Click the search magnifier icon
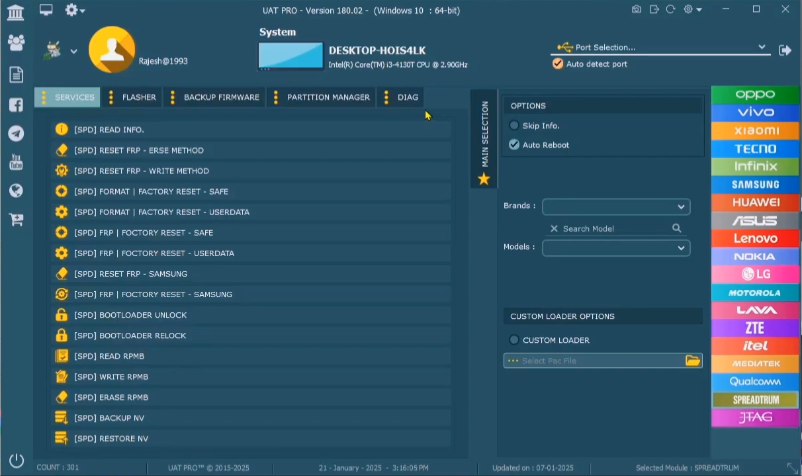 [677, 228]
